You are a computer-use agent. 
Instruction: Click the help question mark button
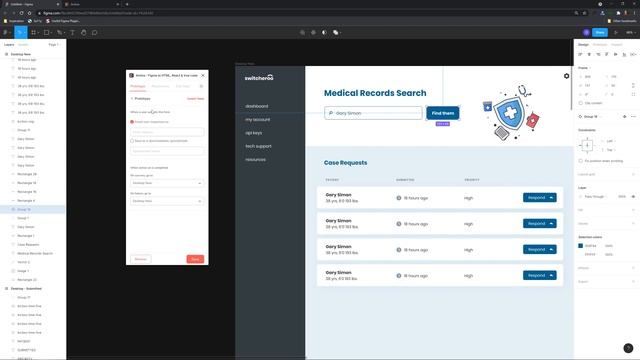(628, 348)
